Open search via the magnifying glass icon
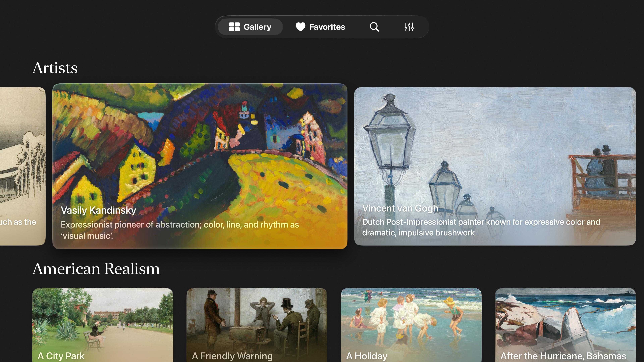The height and width of the screenshot is (362, 644). pos(374,27)
